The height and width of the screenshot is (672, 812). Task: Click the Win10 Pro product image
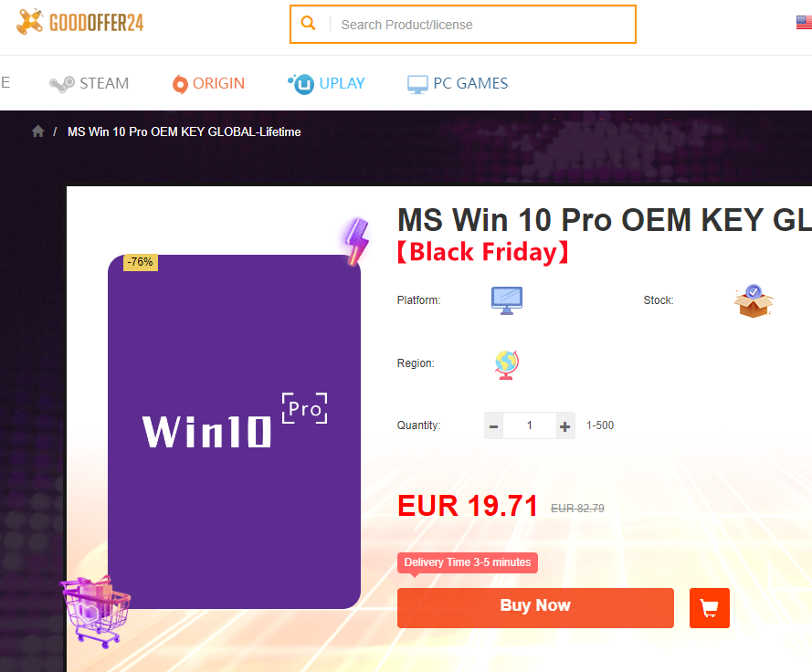[x=234, y=431]
